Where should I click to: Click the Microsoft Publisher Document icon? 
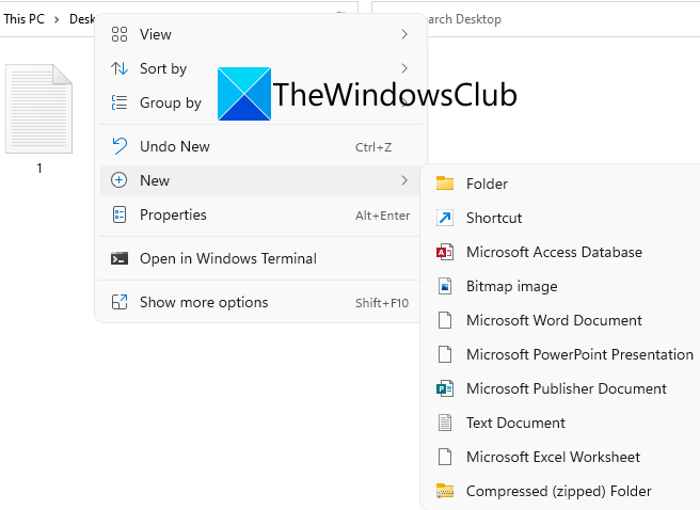point(445,389)
